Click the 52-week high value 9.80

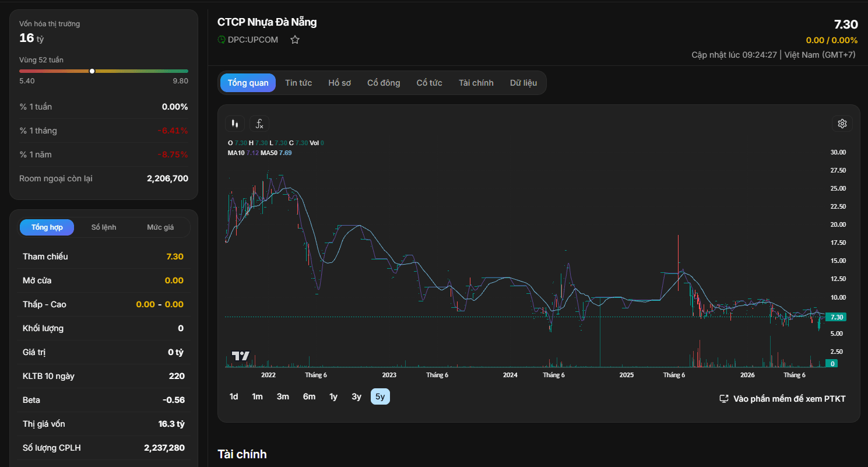click(x=181, y=81)
